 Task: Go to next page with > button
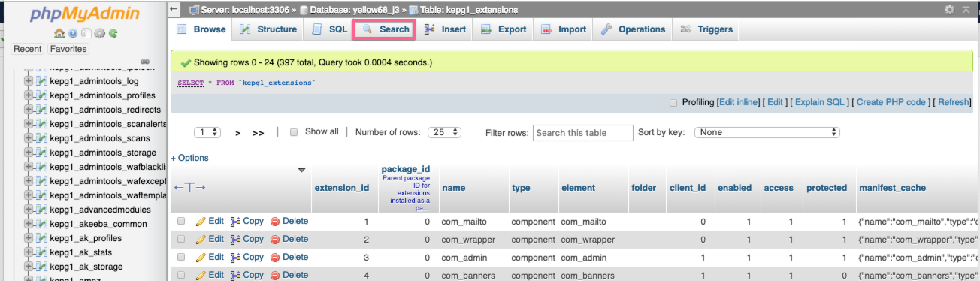pos(238,133)
